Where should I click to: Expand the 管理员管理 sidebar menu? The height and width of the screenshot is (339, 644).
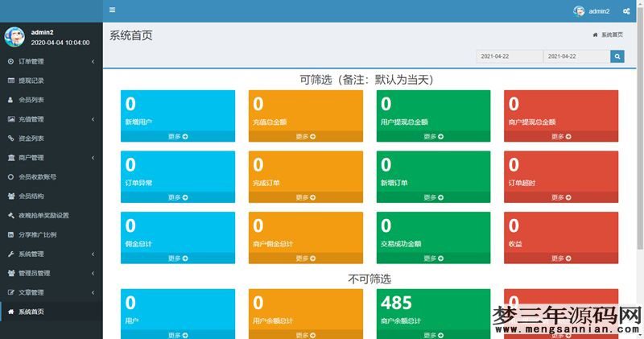52,273
